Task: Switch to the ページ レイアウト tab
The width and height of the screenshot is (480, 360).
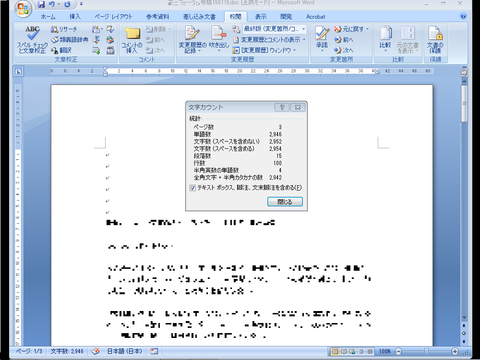Action: (113, 16)
